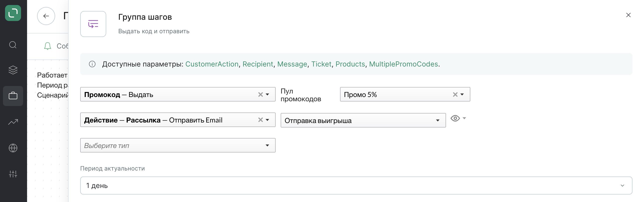Viewport: 644px width, 202px height.
Task: Open the Выберите тип dropdown
Action: pos(178,145)
